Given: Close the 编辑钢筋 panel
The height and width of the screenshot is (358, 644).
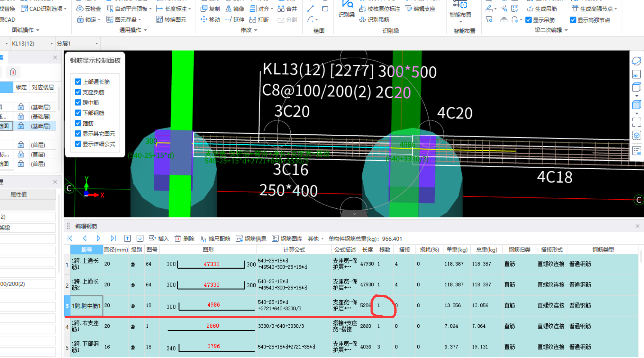Looking at the screenshot, I should point(637,226).
